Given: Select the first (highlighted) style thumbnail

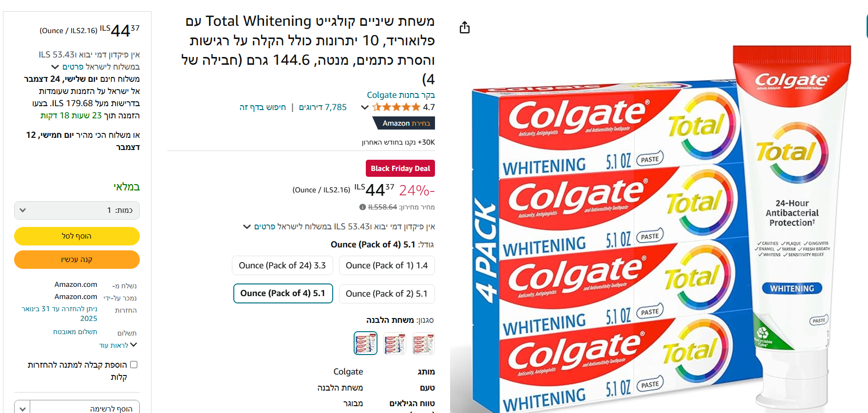Looking at the screenshot, I should coord(365,343).
